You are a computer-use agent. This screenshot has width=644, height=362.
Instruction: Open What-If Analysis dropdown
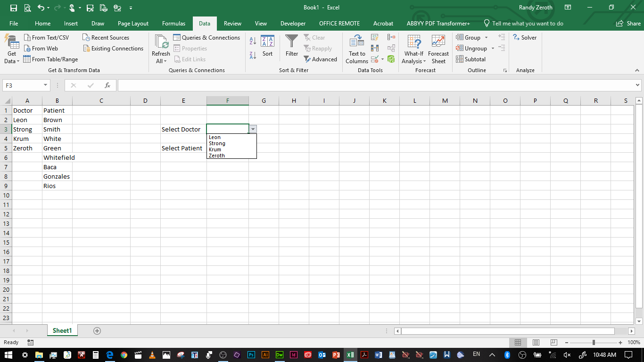[x=414, y=49]
